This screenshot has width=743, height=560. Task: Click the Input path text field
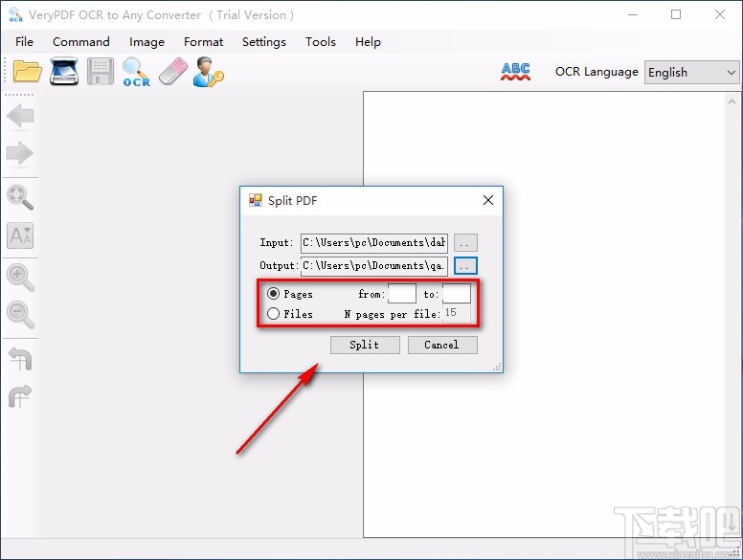(x=373, y=243)
